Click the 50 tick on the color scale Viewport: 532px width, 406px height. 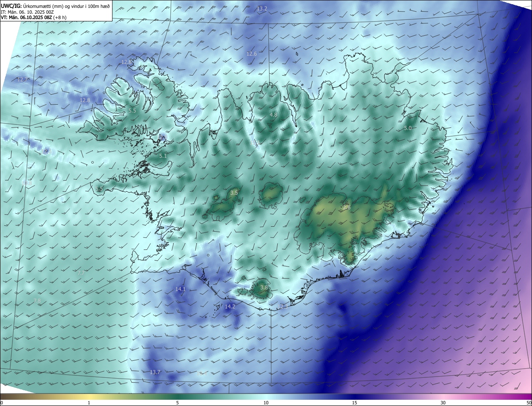[528, 403]
